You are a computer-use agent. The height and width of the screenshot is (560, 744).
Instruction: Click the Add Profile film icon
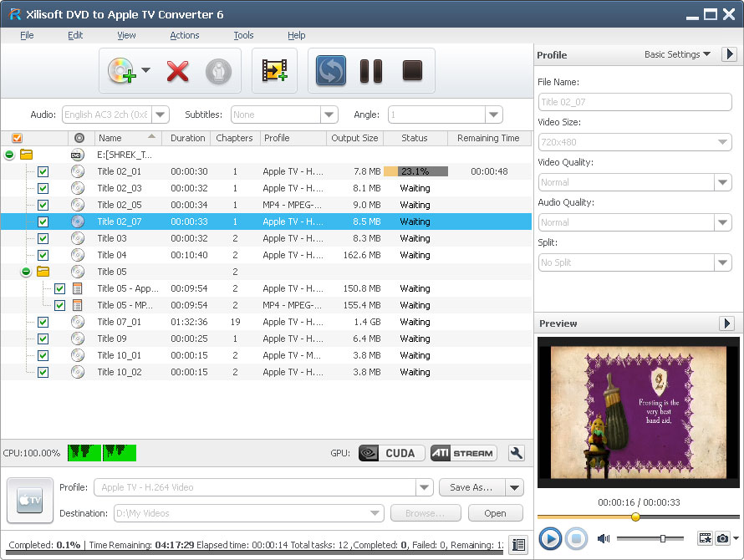274,71
